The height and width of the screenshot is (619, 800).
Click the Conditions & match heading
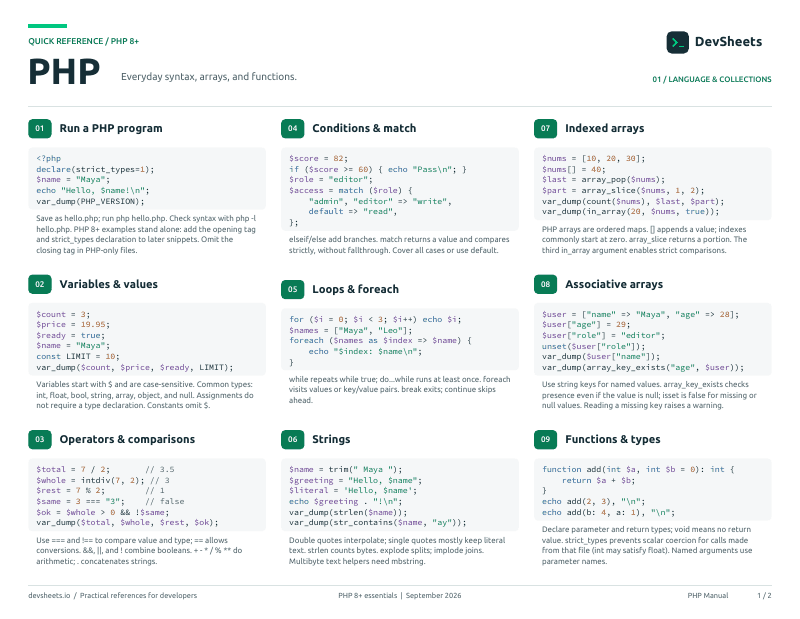coord(364,129)
